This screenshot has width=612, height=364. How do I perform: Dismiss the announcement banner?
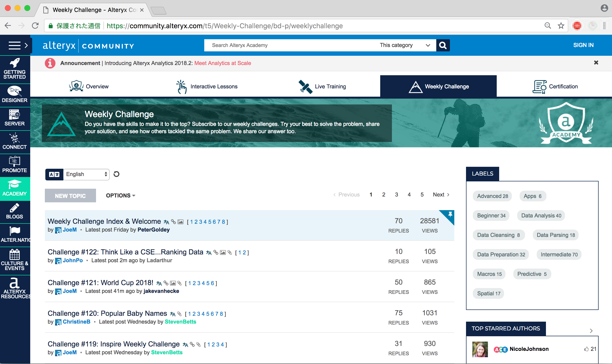(596, 63)
